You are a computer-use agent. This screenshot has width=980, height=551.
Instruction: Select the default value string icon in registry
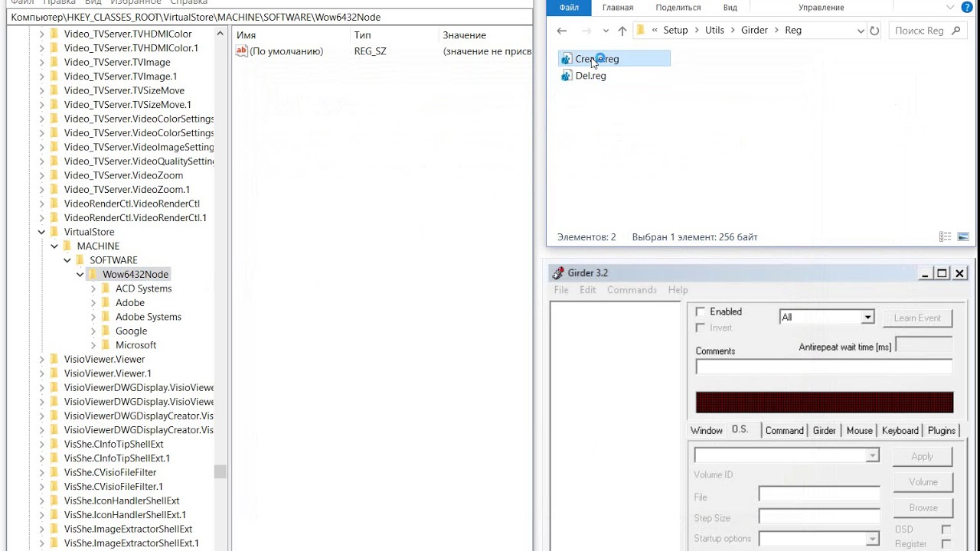click(x=242, y=51)
